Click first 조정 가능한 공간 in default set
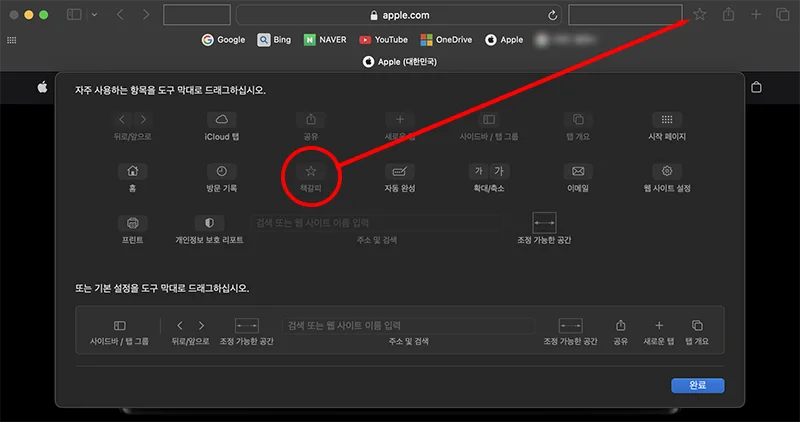This screenshot has width=800, height=422. (x=246, y=332)
